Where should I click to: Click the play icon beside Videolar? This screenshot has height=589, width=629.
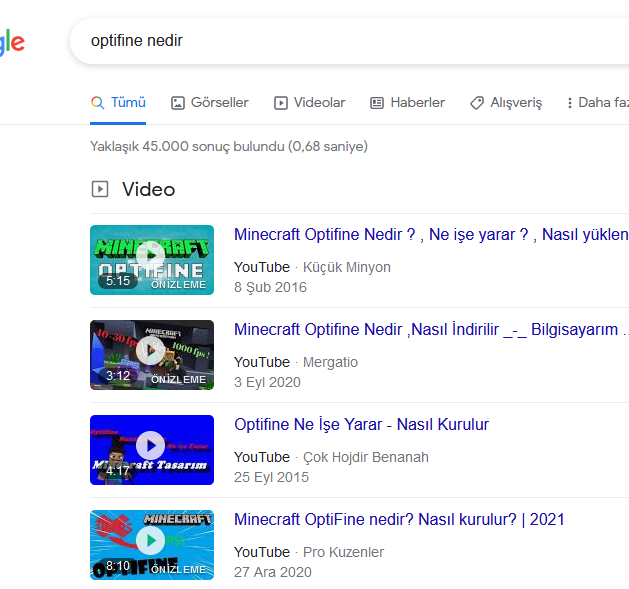(281, 103)
